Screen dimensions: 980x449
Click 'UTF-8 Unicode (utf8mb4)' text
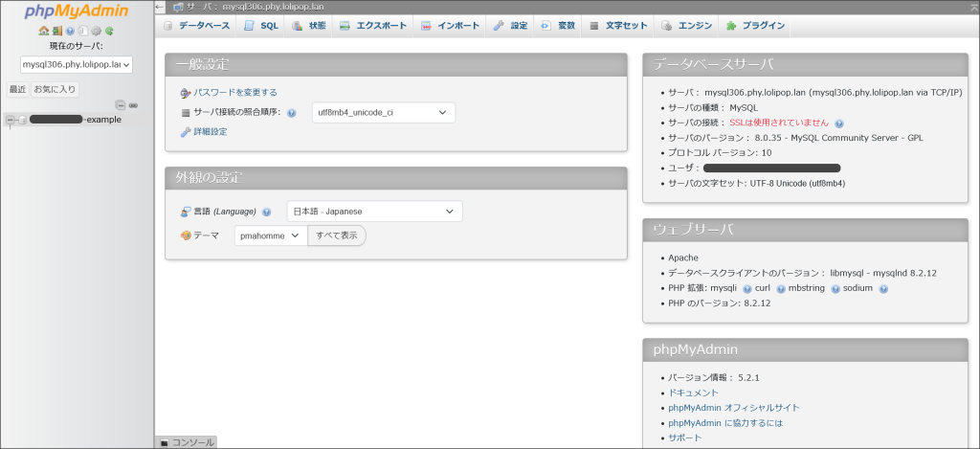[x=797, y=183]
